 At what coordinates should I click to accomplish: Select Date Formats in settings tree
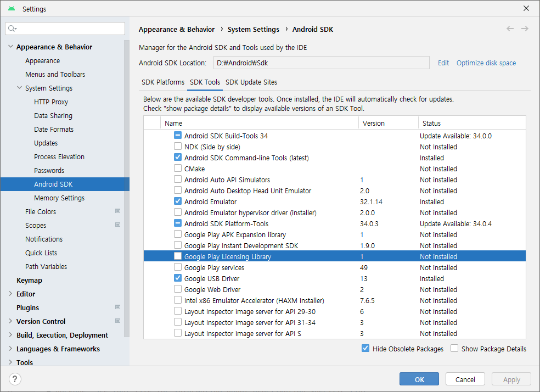coord(54,130)
